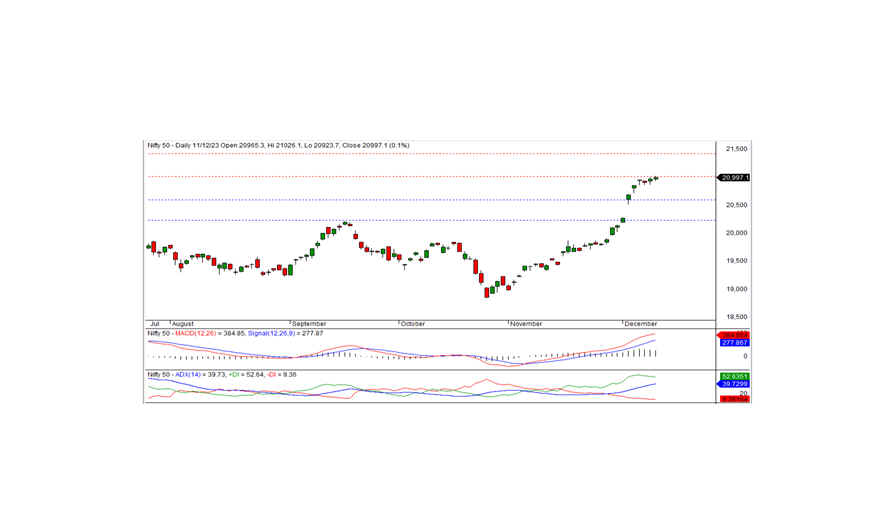This screenshot has width=888, height=529.
Task: Click the November label on time axis
Action: coord(525,324)
